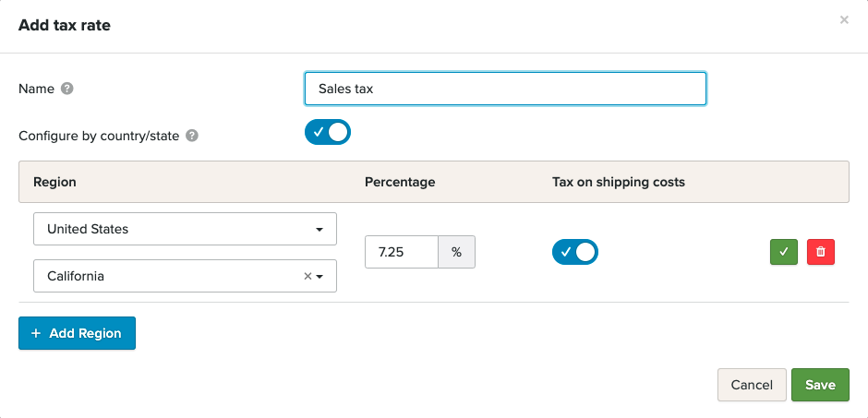
Task: Close the Add tax rate dialog
Action: click(x=843, y=19)
